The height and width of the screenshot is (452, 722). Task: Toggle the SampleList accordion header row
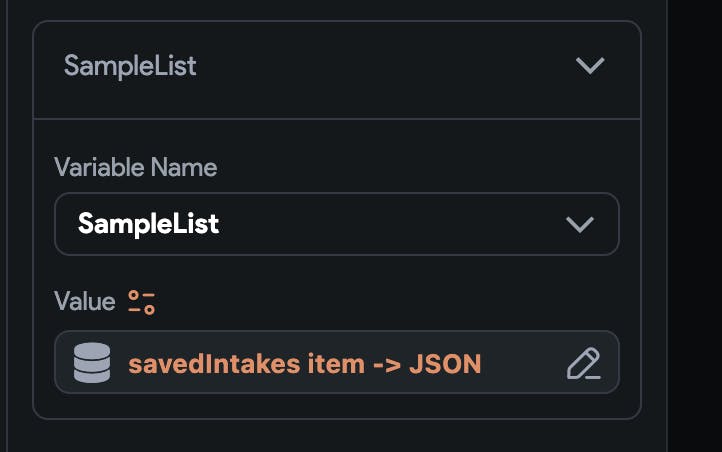[336, 68]
